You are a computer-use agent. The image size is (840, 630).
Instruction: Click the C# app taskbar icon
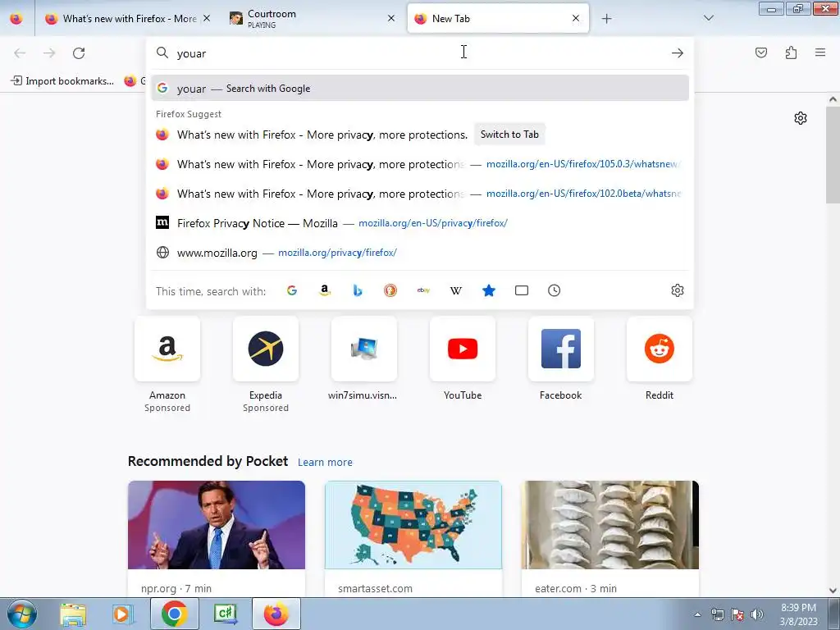[225, 614]
